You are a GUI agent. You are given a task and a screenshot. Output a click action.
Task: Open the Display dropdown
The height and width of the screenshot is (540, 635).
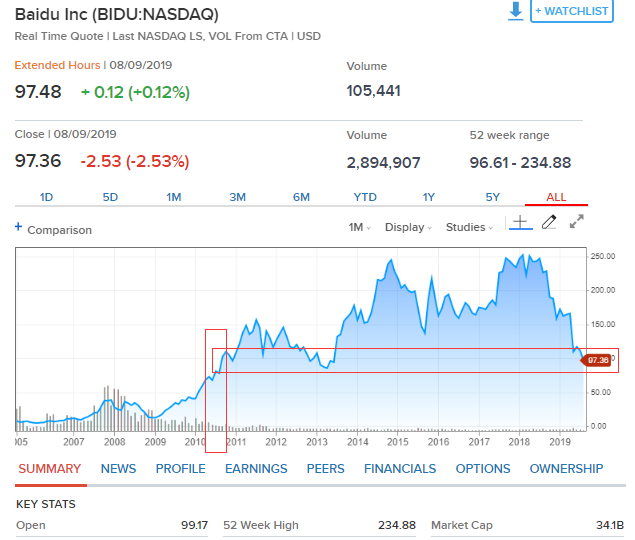[x=408, y=228]
